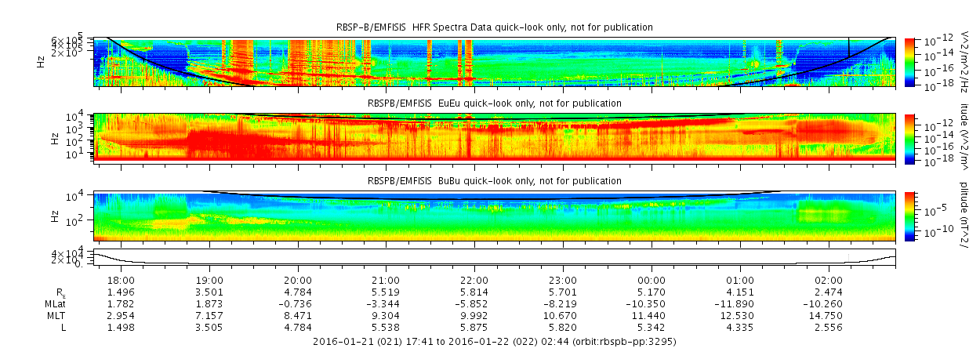
Task: Click the HFR Spectra color bar
Action: coord(910,61)
